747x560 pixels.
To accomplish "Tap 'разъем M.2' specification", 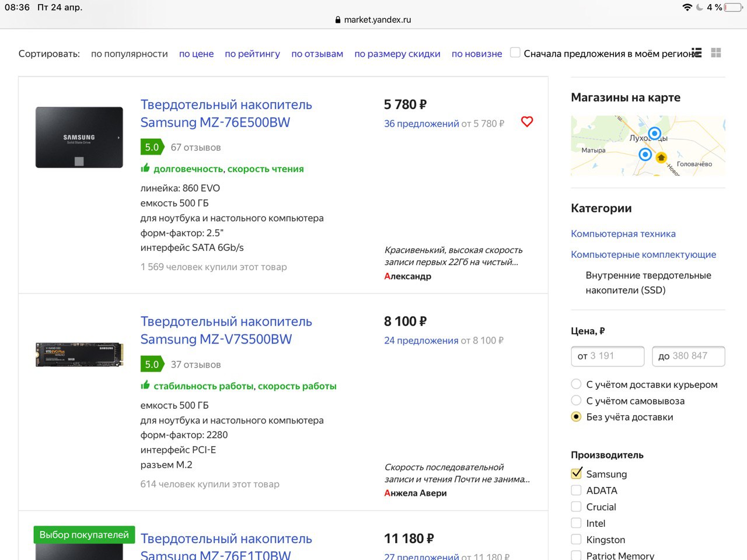I will click(x=166, y=464).
